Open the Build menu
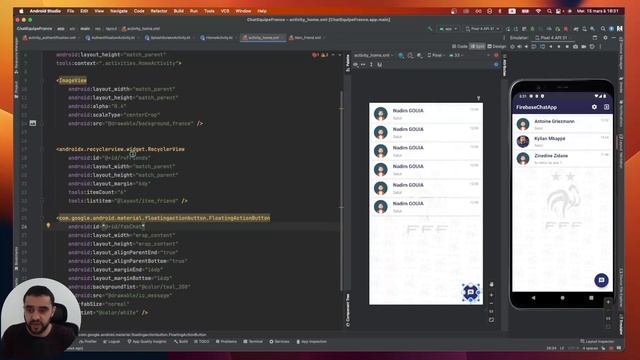The image size is (640, 360). click(178, 11)
